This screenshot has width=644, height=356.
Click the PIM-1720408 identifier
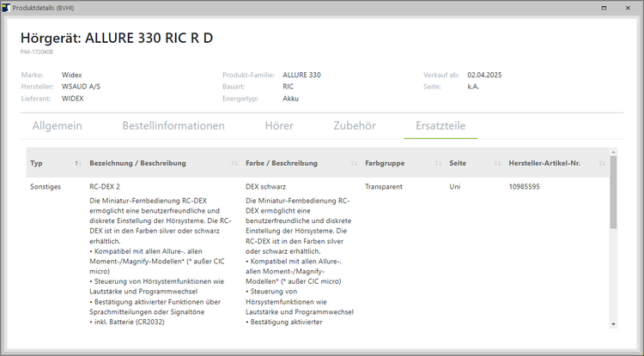37,52
